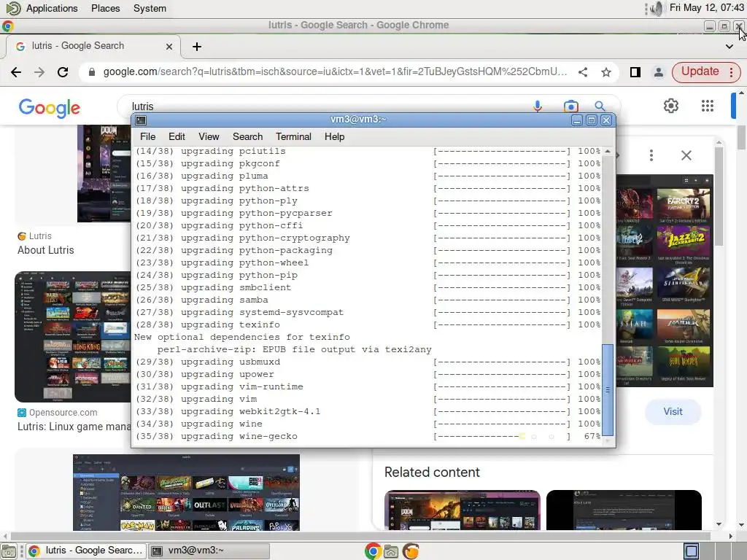Open second dark Related content thumbnail

click(x=624, y=510)
